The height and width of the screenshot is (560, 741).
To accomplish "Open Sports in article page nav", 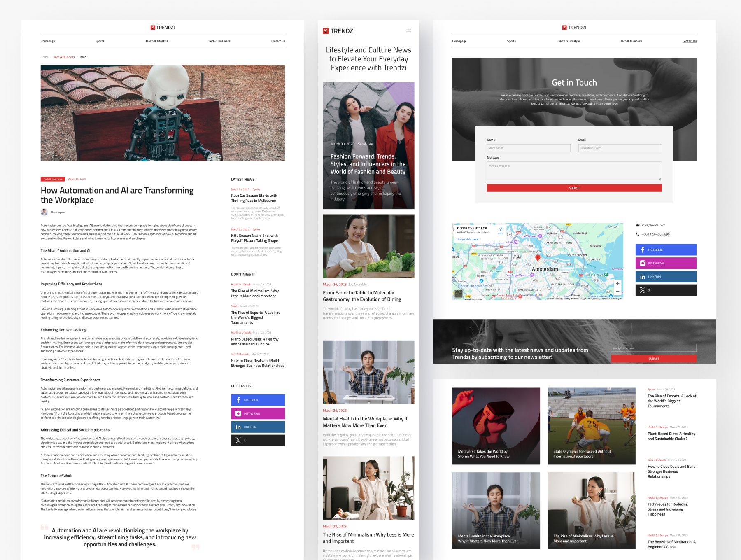I will pos(100,41).
